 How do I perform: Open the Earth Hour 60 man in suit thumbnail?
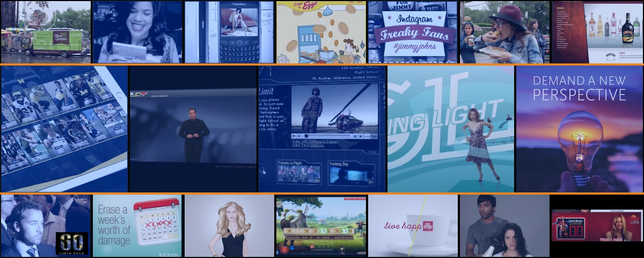click(x=46, y=226)
